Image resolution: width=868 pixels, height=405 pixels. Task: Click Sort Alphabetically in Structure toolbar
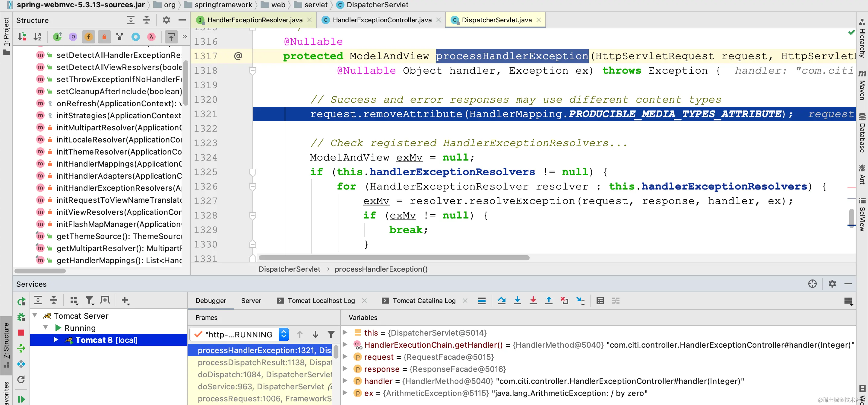coord(37,37)
